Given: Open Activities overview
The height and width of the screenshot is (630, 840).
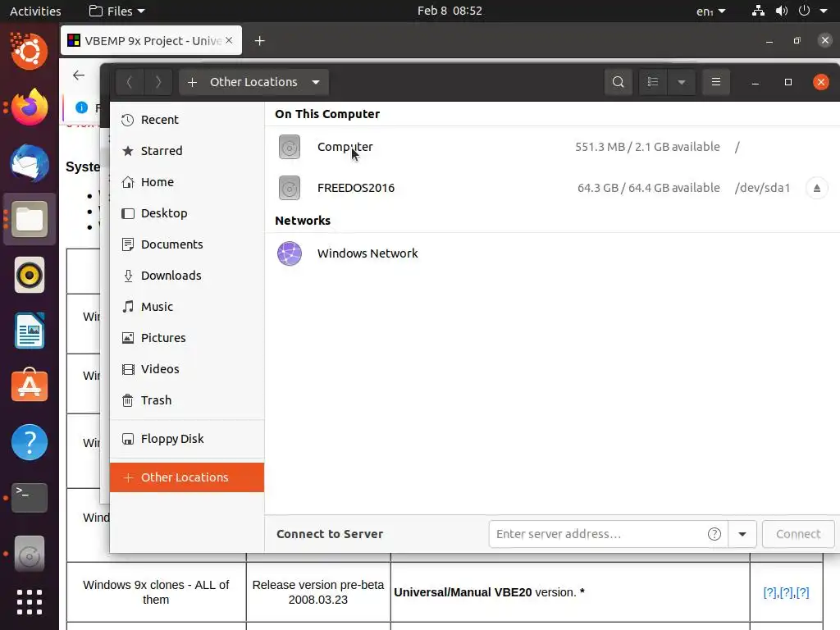Looking at the screenshot, I should 35,11.
